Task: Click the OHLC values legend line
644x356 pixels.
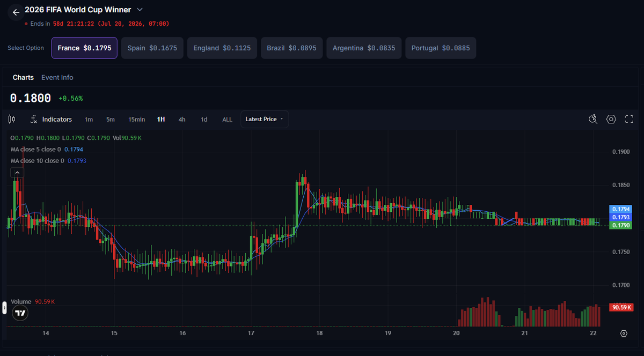Action: [76, 138]
